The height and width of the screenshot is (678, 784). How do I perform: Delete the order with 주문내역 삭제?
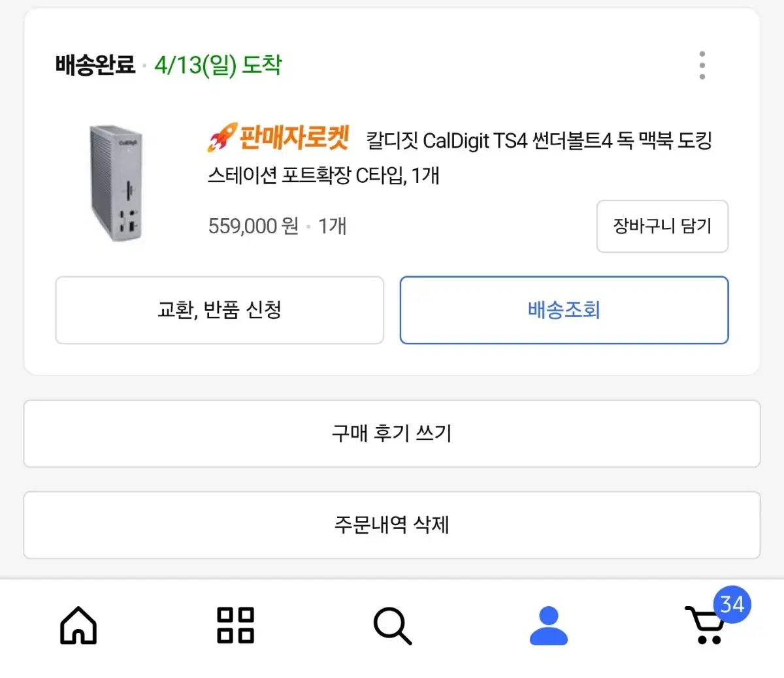(392, 525)
